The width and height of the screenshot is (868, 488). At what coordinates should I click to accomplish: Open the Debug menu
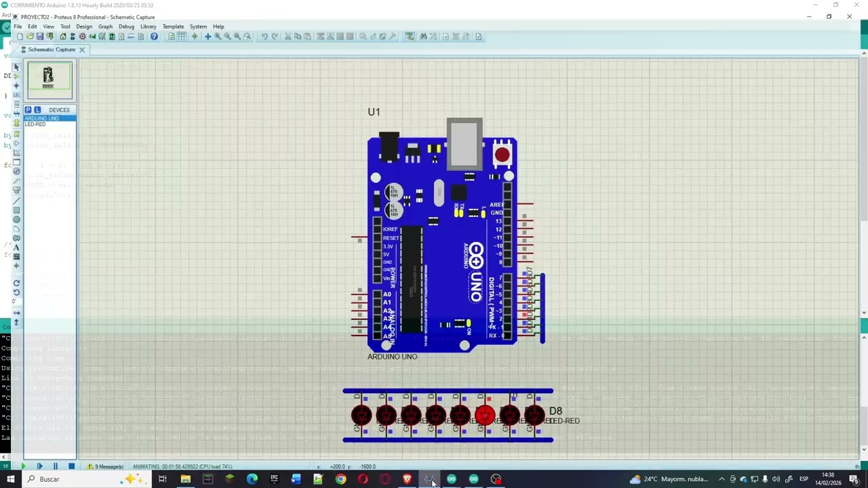tap(126, 26)
